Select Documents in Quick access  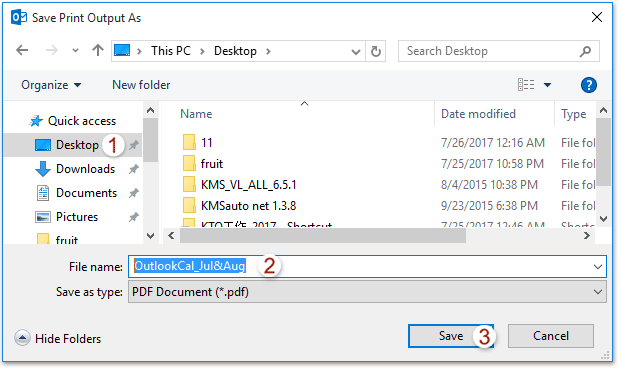[x=86, y=193]
